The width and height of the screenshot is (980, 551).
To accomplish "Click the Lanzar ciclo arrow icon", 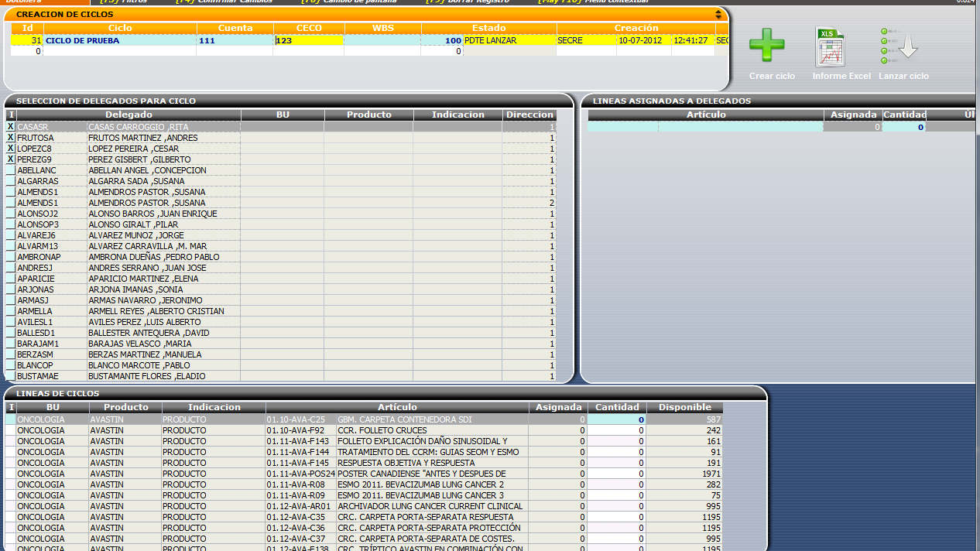I will (903, 46).
